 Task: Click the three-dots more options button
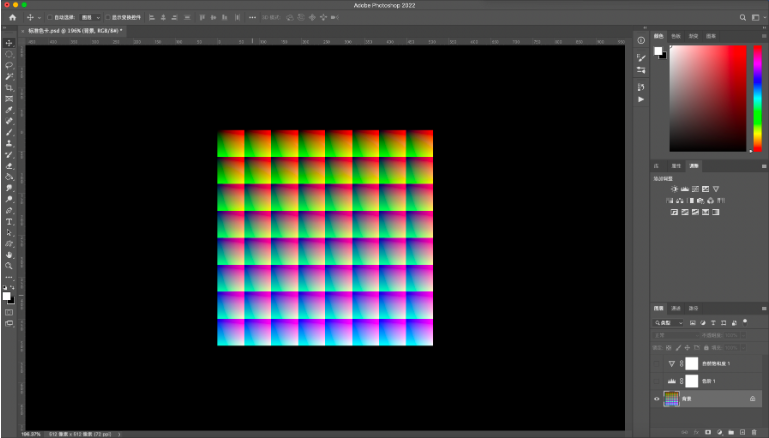click(252, 17)
